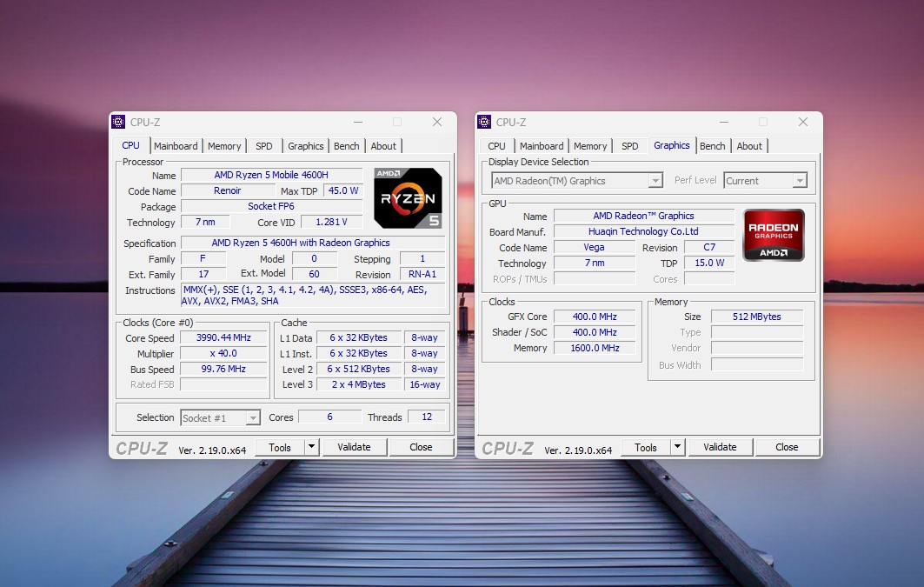Click GFX Core clock value 400.0 MHz
Image resolution: width=924 pixels, height=587 pixels.
(x=595, y=317)
